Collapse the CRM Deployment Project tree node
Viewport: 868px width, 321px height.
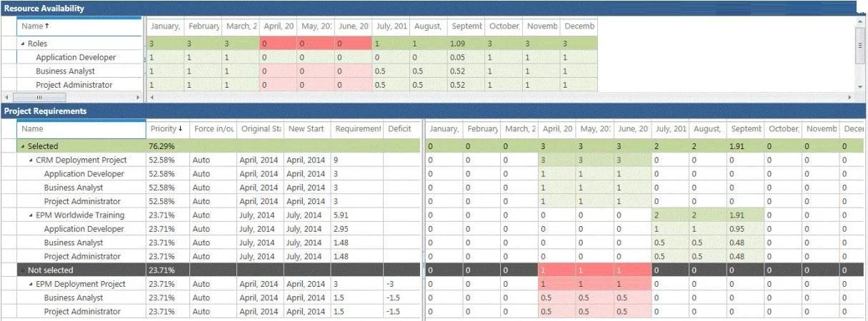pyautogui.click(x=31, y=160)
